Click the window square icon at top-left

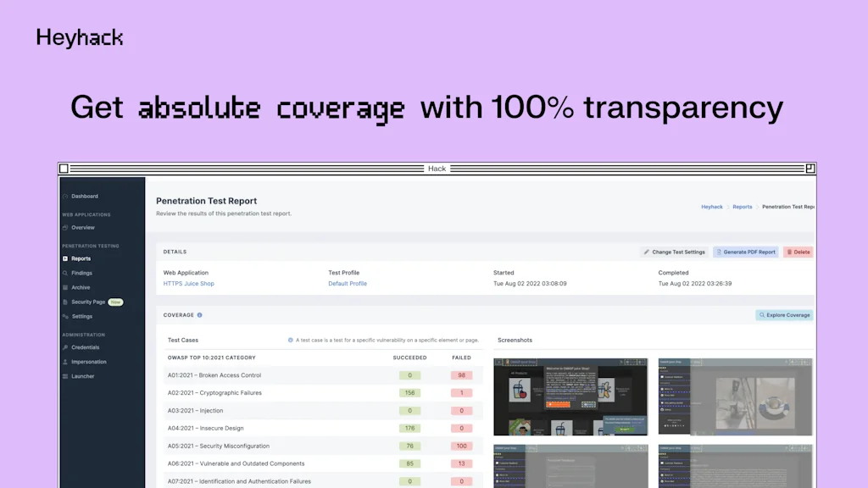[x=64, y=169]
